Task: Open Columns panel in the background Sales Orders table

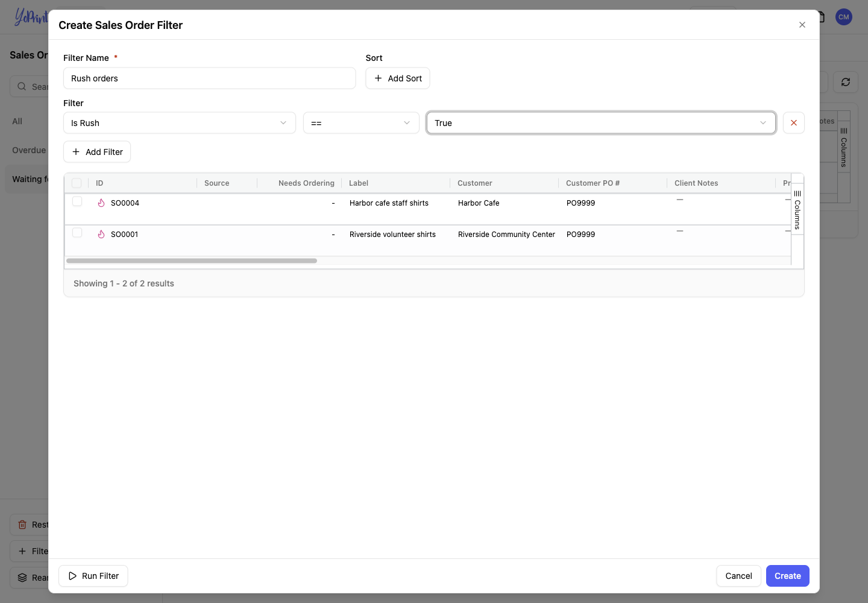Action: (844, 148)
